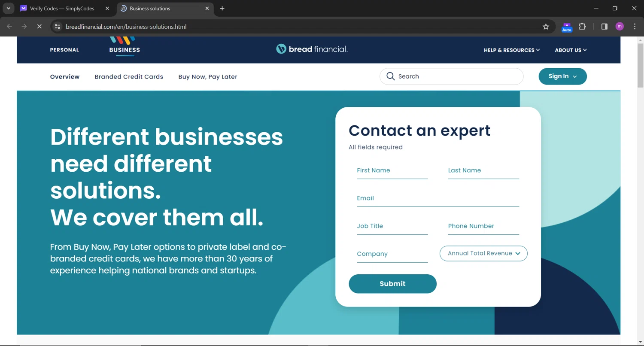Go back to the previous page
Image resolution: width=644 pixels, height=346 pixels.
(x=9, y=27)
